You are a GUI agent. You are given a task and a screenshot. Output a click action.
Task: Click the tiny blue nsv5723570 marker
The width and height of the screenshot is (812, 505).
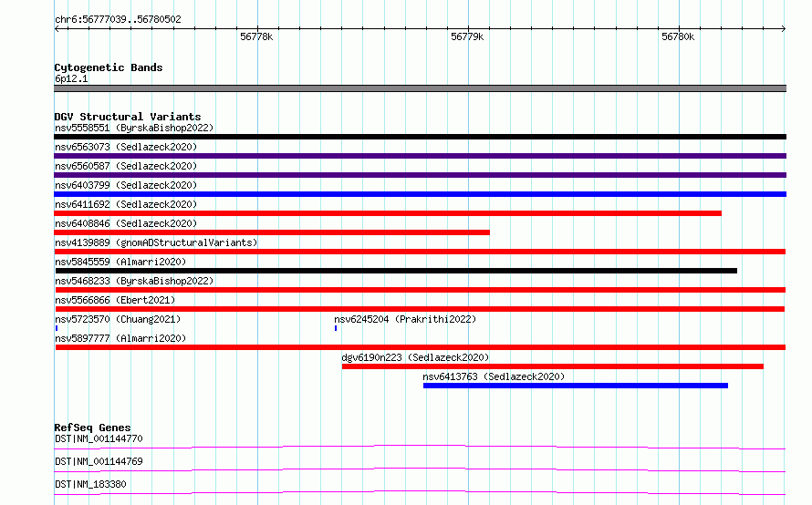click(x=57, y=328)
